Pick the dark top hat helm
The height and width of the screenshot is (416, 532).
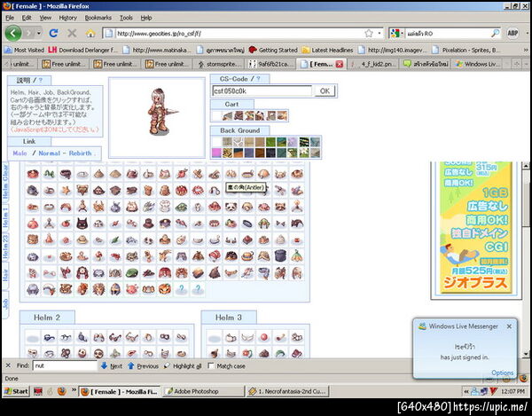[x=148, y=224]
